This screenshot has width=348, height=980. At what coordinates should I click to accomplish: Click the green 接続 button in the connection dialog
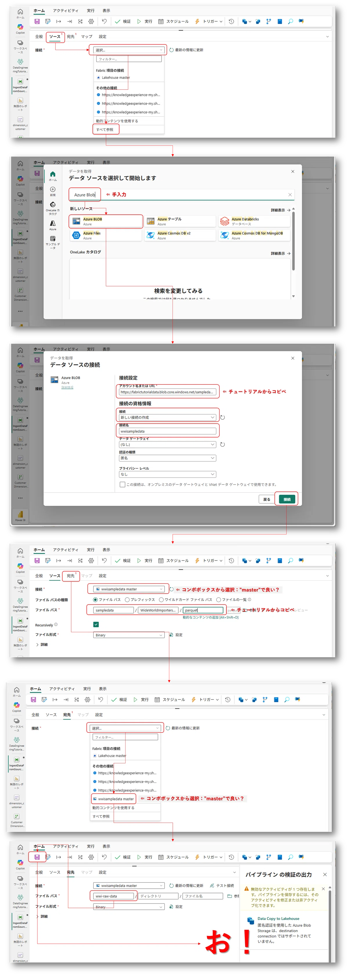[x=287, y=499]
